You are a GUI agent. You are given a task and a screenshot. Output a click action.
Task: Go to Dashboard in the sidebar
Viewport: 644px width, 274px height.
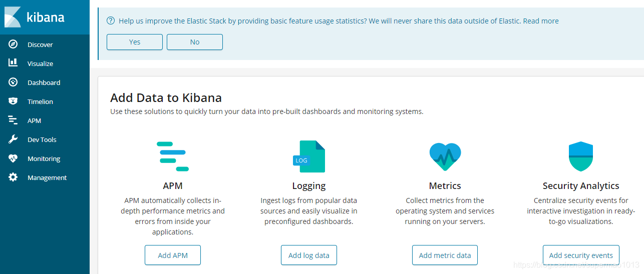click(x=44, y=82)
